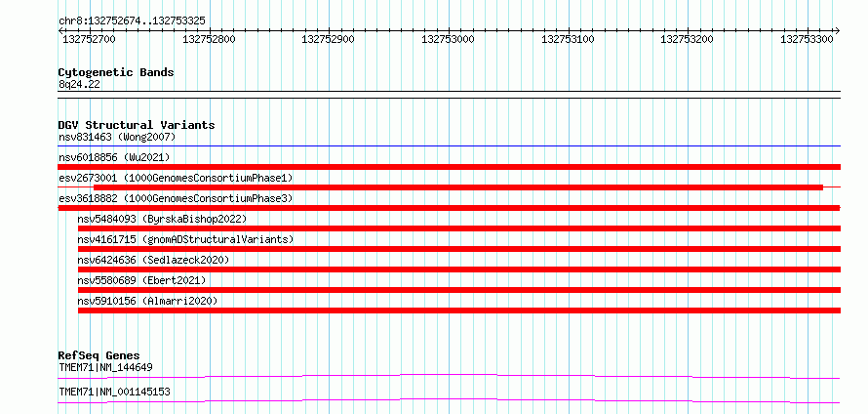Viewport: 868px width, 414px height.
Task: Click the right arrowhead of the ruler
Action: pos(837,30)
